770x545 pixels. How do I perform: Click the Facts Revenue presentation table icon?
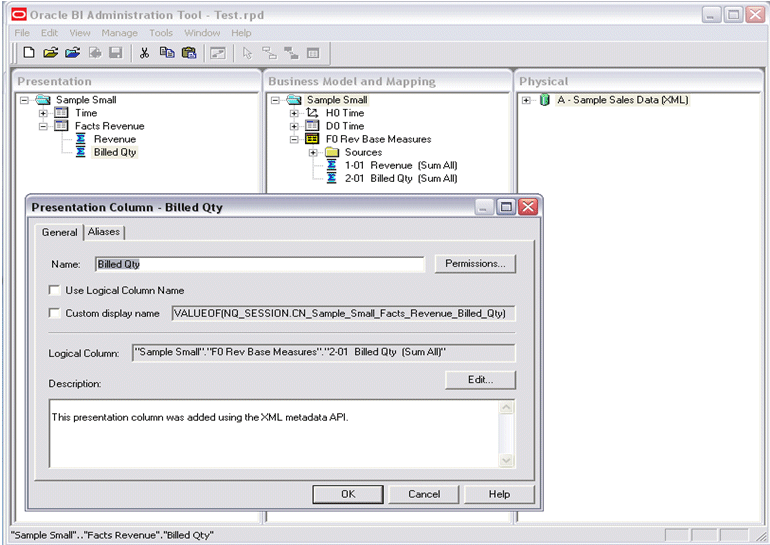61,126
